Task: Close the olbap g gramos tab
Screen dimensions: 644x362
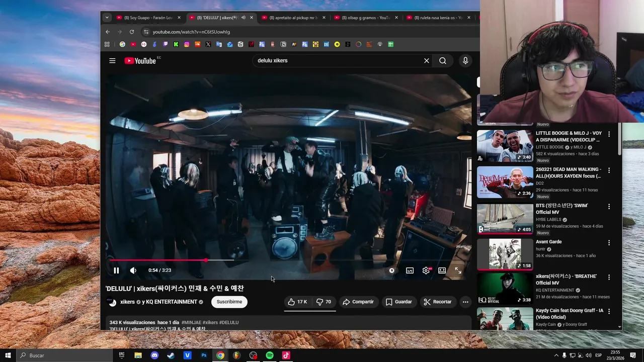Action: [396, 18]
